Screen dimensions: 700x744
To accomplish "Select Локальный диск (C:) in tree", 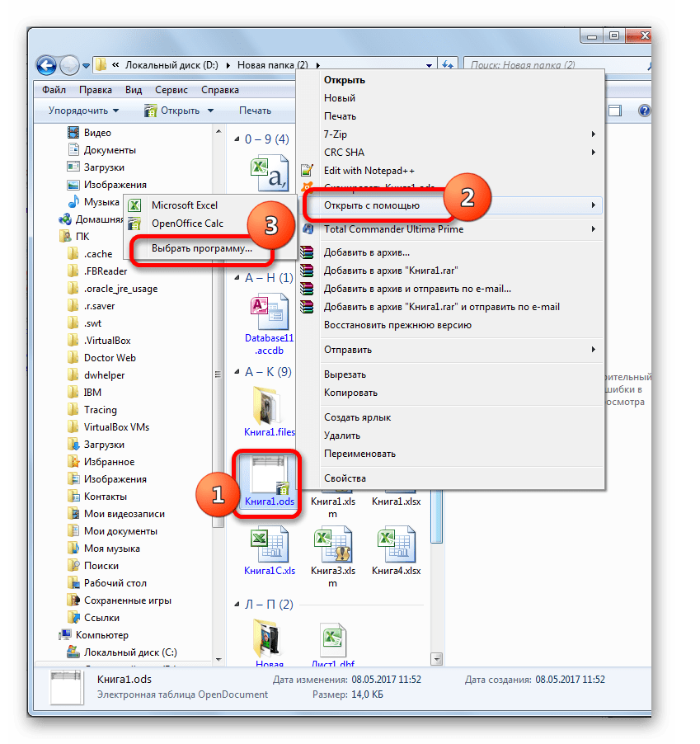I will 130,652.
